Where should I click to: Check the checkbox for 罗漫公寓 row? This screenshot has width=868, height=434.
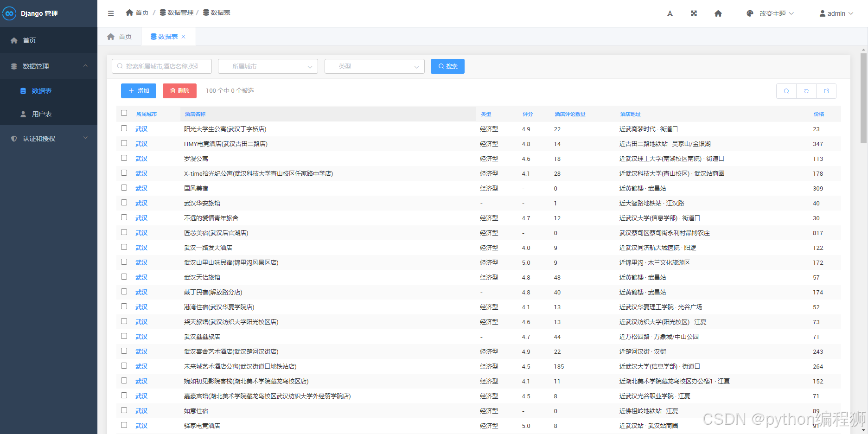(x=124, y=158)
